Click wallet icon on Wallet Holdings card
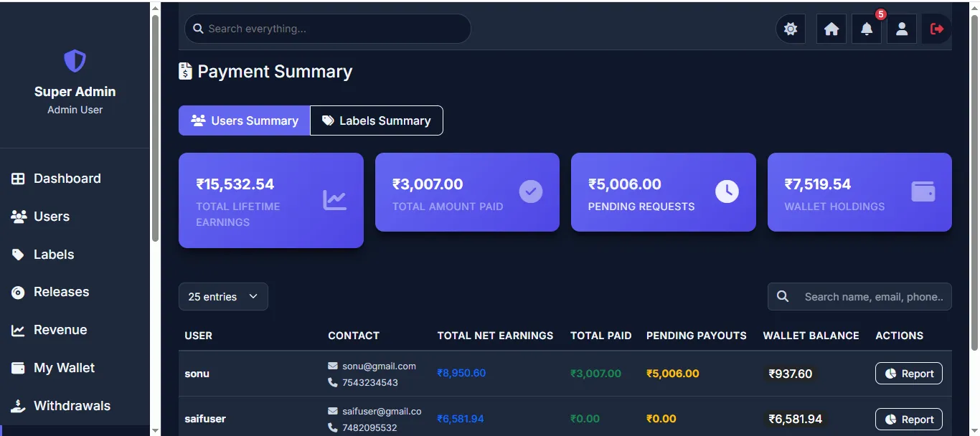The width and height of the screenshot is (980, 436). [923, 191]
